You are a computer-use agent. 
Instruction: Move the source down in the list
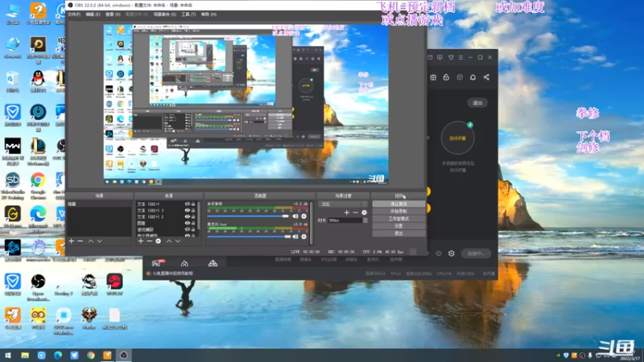click(x=178, y=241)
